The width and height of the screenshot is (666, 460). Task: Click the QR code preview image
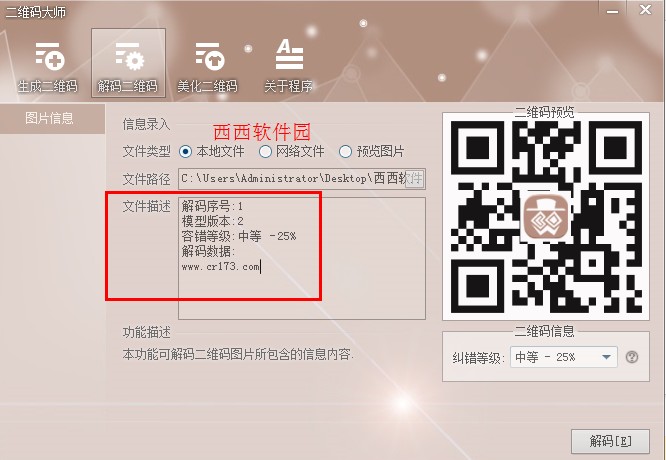point(546,217)
